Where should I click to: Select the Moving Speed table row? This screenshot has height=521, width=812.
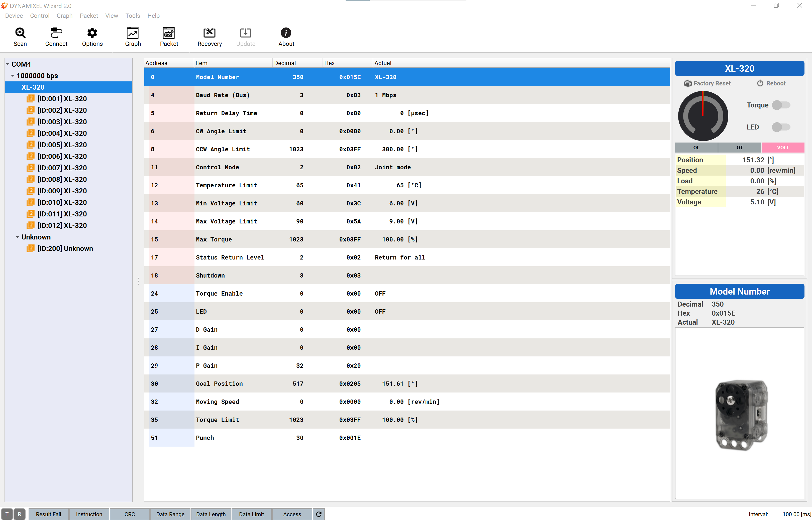tap(407, 402)
